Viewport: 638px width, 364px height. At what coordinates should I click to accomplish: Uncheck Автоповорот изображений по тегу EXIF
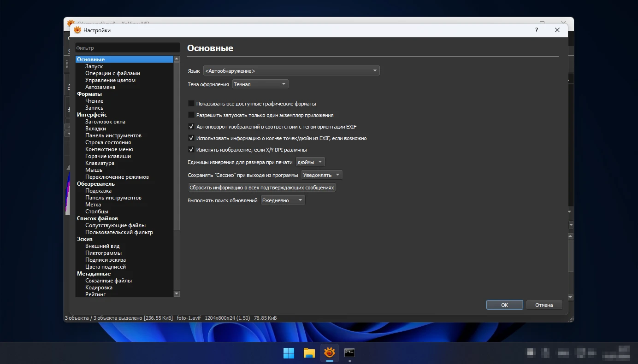click(191, 127)
